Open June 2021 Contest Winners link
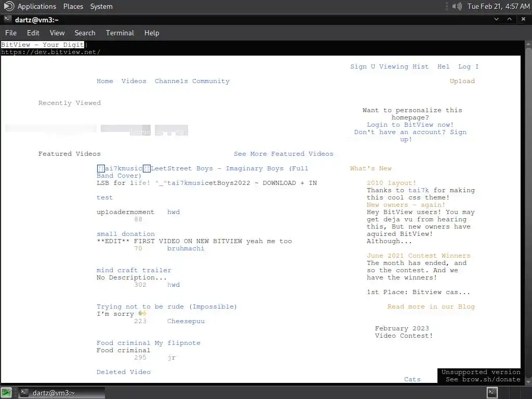The height and width of the screenshot is (399, 532). point(418,256)
